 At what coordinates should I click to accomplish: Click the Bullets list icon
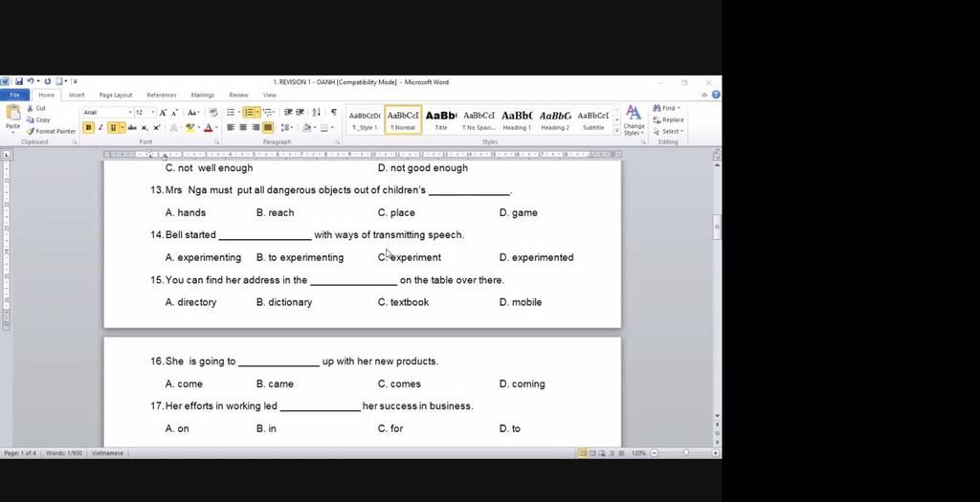230,112
